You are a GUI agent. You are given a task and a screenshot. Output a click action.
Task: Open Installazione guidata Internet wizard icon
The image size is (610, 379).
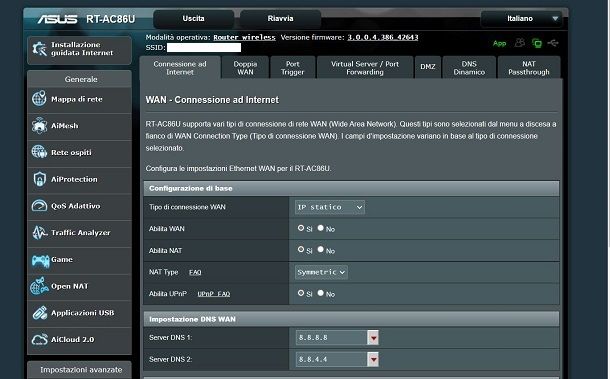(x=39, y=49)
